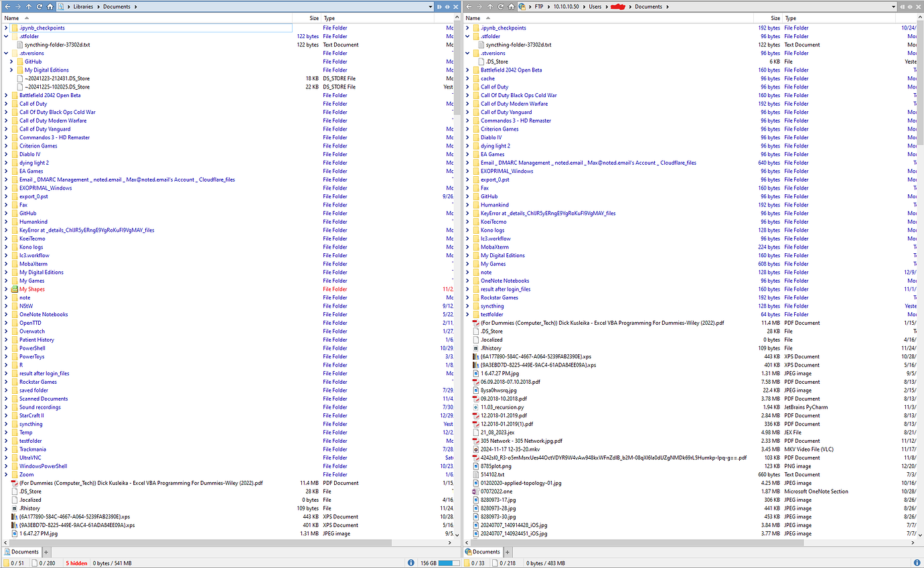Collapse the .stversions folder in the left pane

5,53
